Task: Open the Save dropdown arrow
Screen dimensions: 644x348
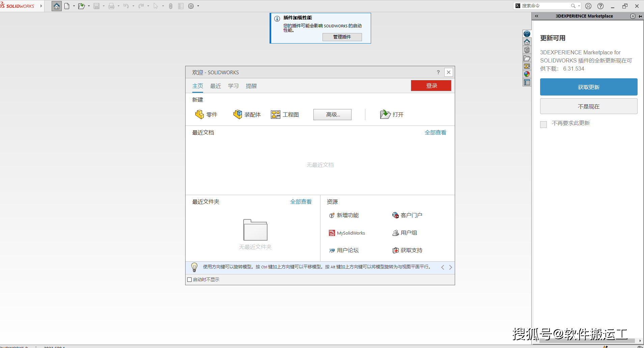Action: pyautogui.click(x=104, y=6)
